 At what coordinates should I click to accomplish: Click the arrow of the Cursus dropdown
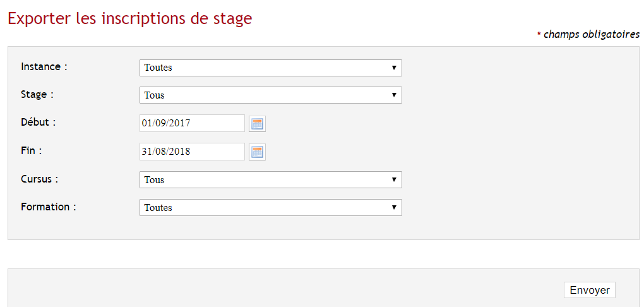(x=394, y=179)
